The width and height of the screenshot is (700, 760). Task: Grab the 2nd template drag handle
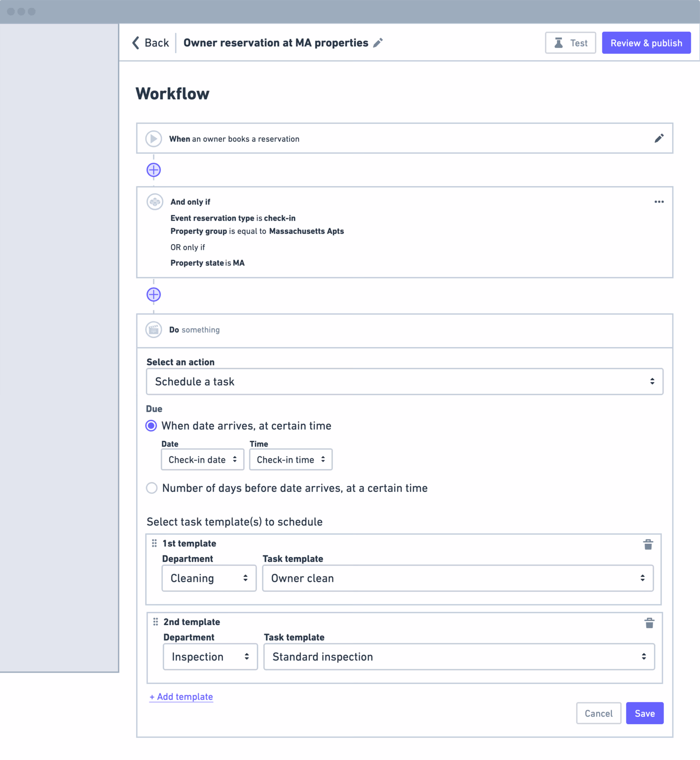pos(155,621)
